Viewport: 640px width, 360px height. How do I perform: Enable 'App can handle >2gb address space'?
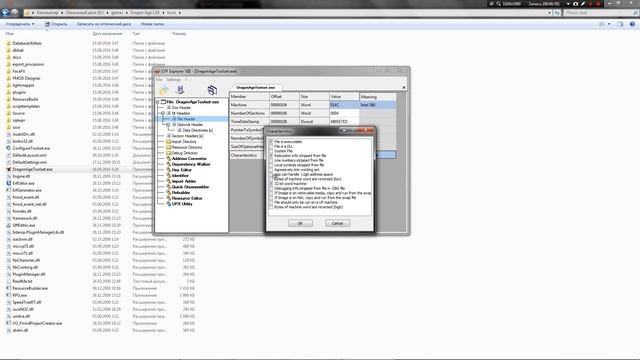coord(271,174)
